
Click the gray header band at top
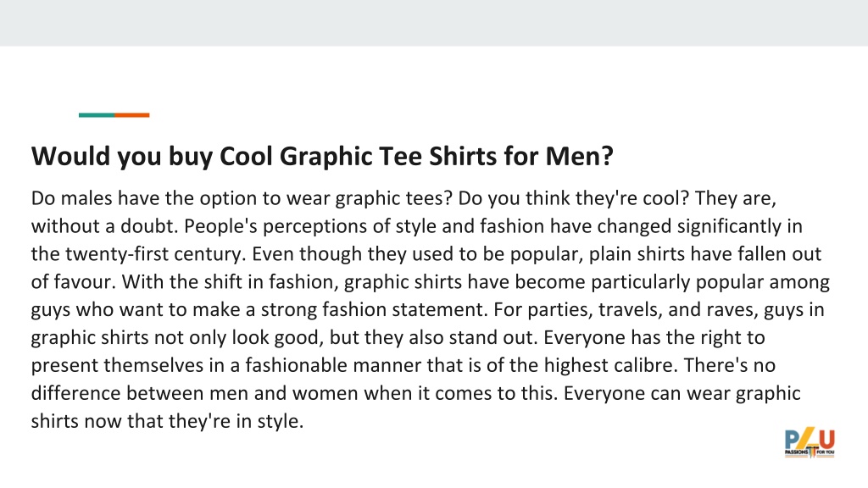click(x=434, y=23)
